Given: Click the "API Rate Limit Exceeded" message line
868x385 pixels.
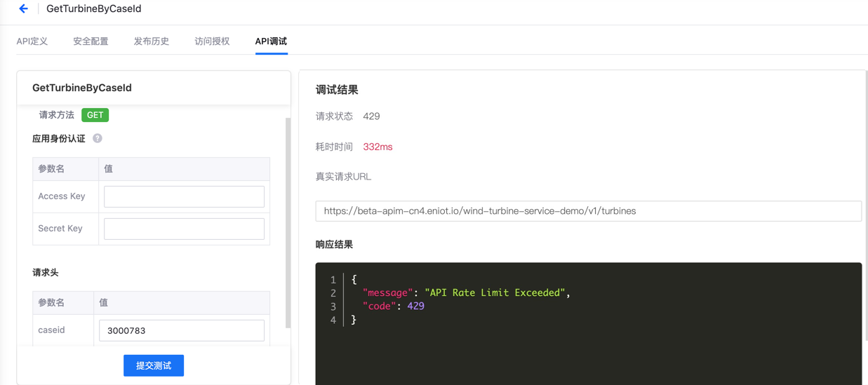Looking at the screenshot, I should (x=466, y=292).
